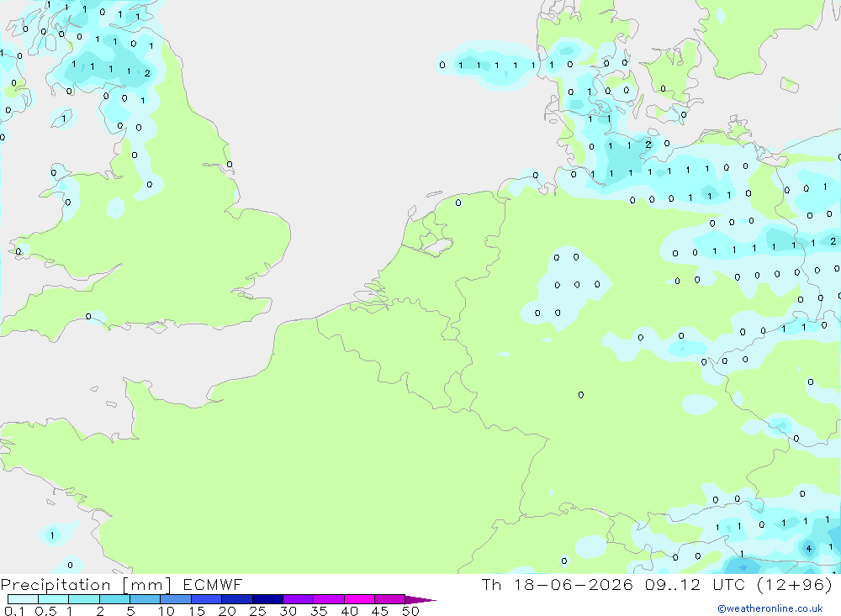841x616 pixels.
Task: Select the 5–10 mm legend color swatch
Action: [145, 599]
